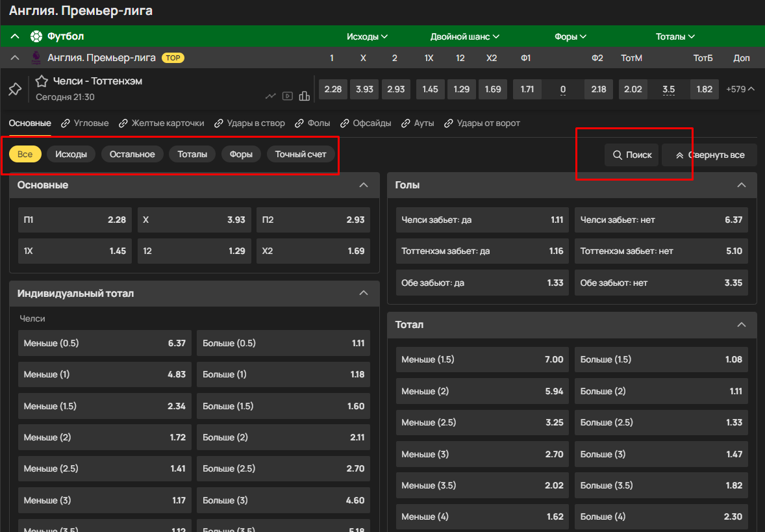Image resolution: width=765 pixels, height=532 pixels.
Task: Pick Обе забьют: да at 1.33
Action: point(482,283)
